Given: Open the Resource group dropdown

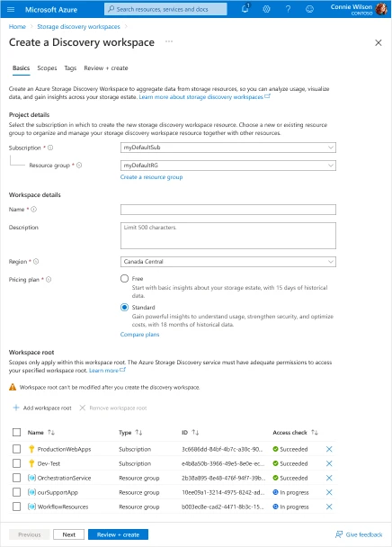Looking at the screenshot, I should click(228, 166).
